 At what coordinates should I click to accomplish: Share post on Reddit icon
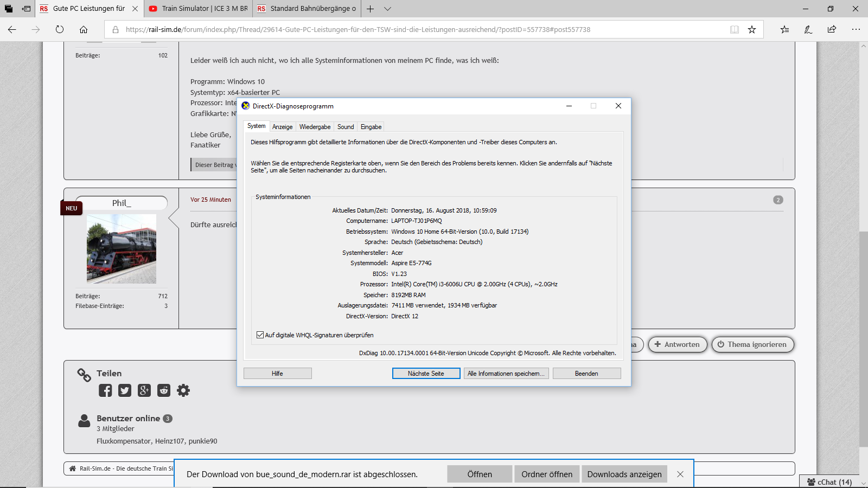164,390
